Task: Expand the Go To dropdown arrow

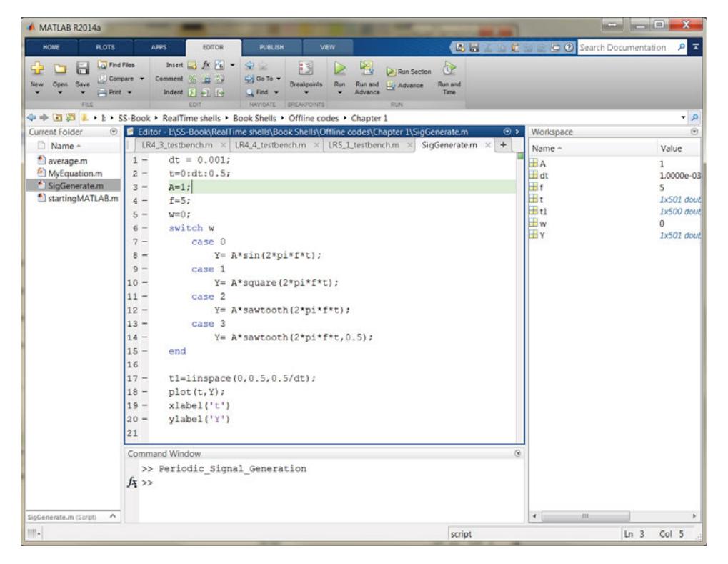Action: pos(279,79)
